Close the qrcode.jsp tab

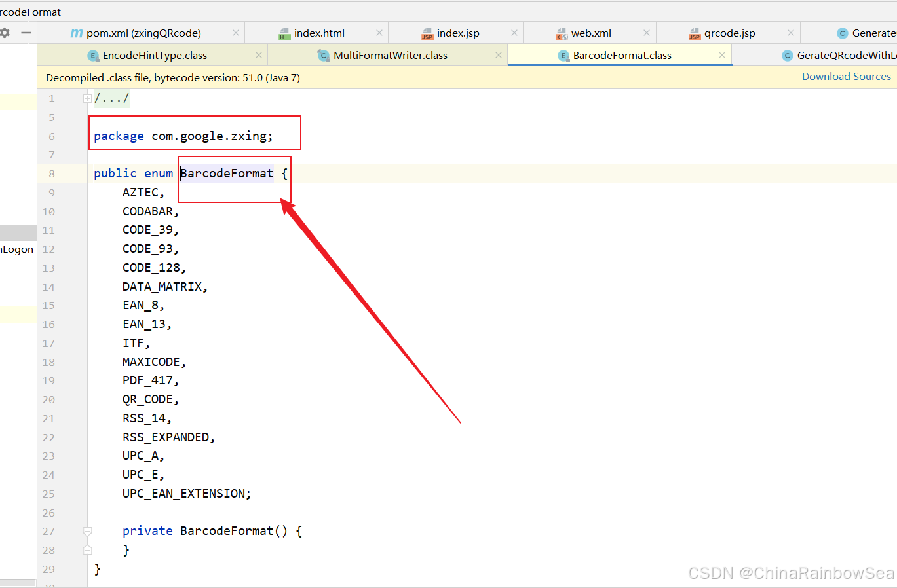(x=791, y=33)
